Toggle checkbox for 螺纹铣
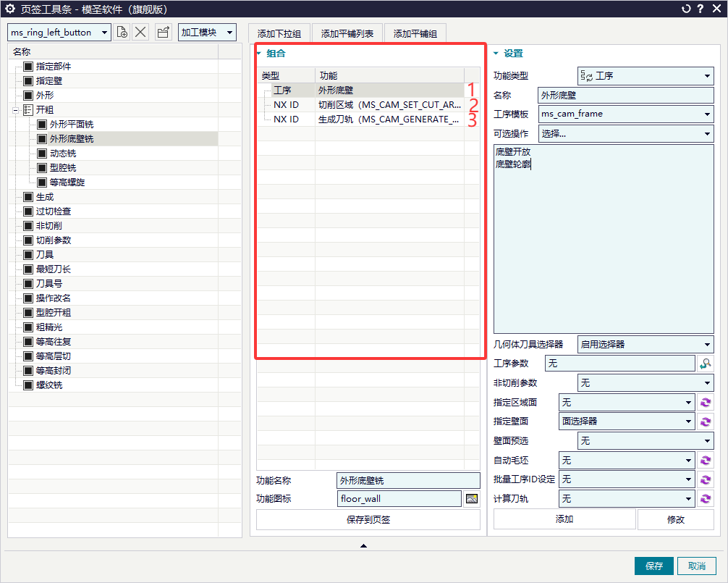Viewport: 728px width, 583px height. (27, 385)
